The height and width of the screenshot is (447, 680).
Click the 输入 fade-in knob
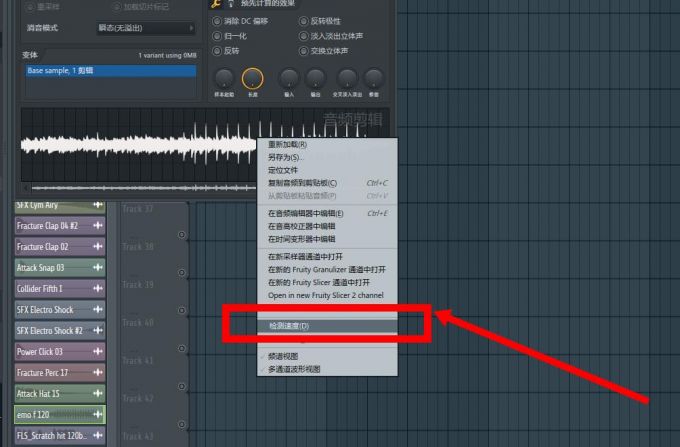[x=289, y=78]
